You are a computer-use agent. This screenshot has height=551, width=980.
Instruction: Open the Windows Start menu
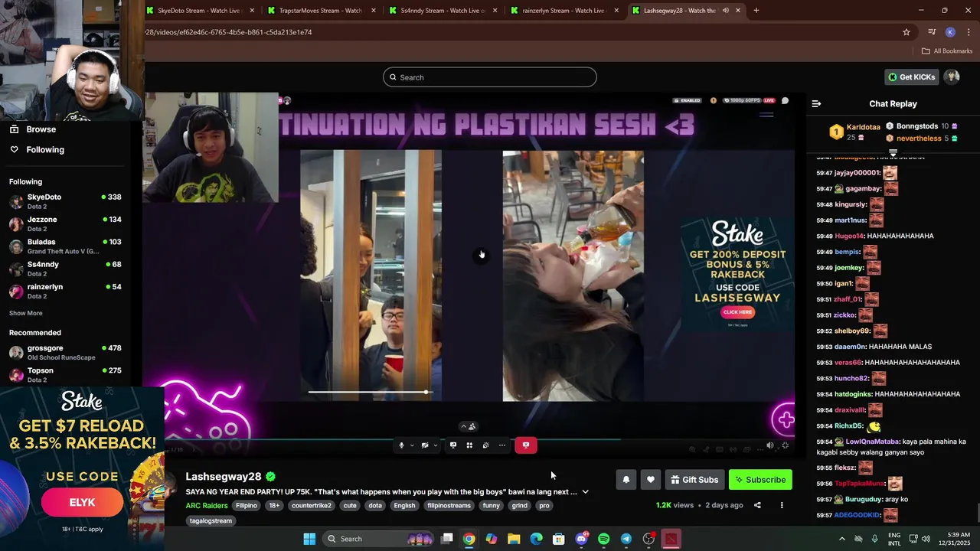click(309, 539)
